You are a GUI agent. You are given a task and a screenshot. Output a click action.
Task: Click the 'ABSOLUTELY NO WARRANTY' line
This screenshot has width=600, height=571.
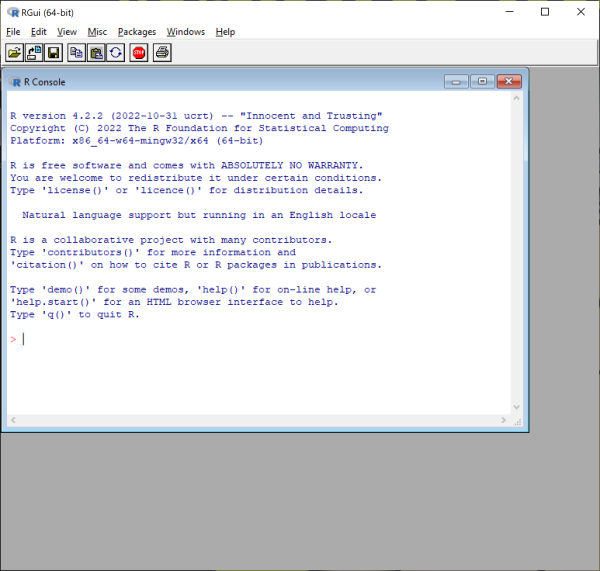tap(187, 166)
